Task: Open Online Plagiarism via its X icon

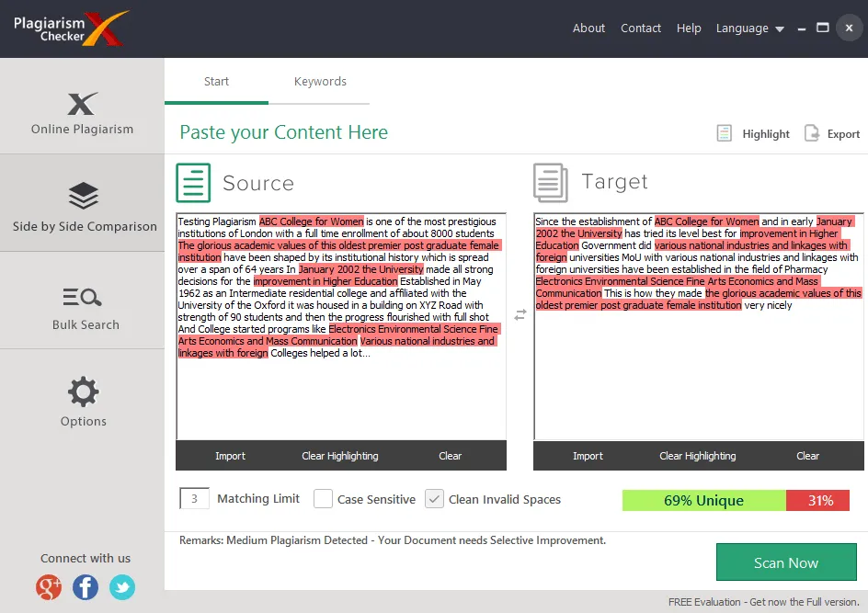Action: pos(83,104)
